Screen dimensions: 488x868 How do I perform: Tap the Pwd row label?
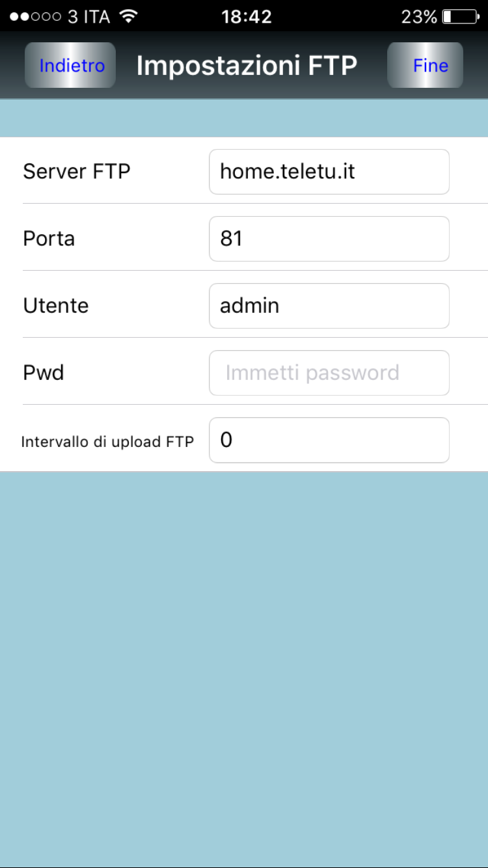(44, 373)
